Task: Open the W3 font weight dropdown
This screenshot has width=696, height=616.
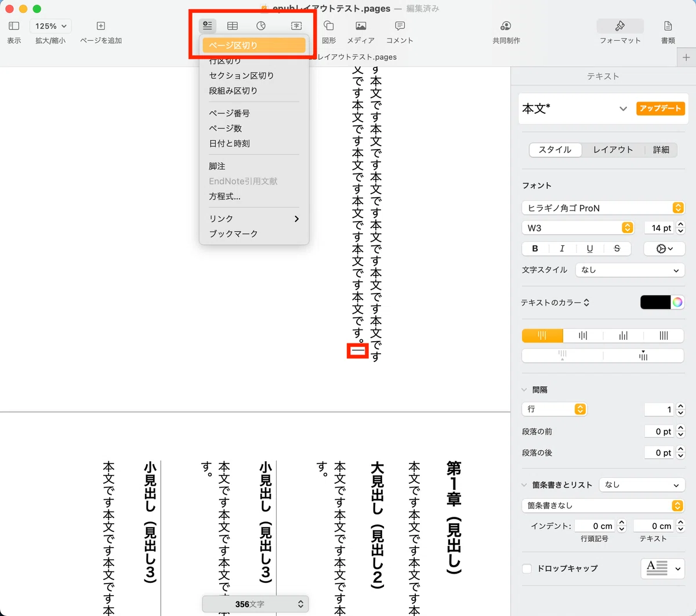Action: tap(578, 228)
